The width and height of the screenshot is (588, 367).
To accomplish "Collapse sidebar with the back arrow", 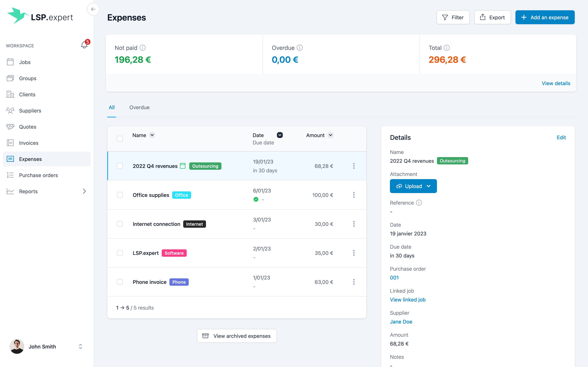I will coord(93,9).
